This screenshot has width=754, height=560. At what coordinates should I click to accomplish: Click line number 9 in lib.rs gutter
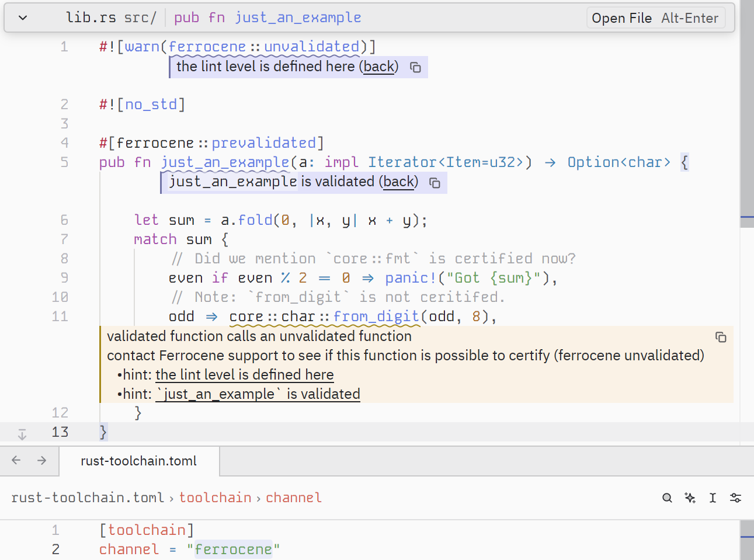coord(64,278)
